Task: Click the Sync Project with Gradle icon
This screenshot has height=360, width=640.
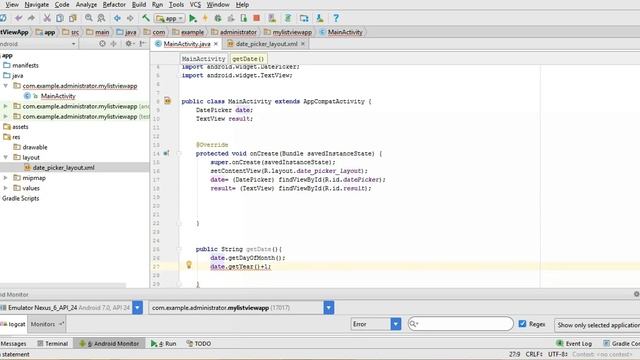Action: [x=288, y=18]
